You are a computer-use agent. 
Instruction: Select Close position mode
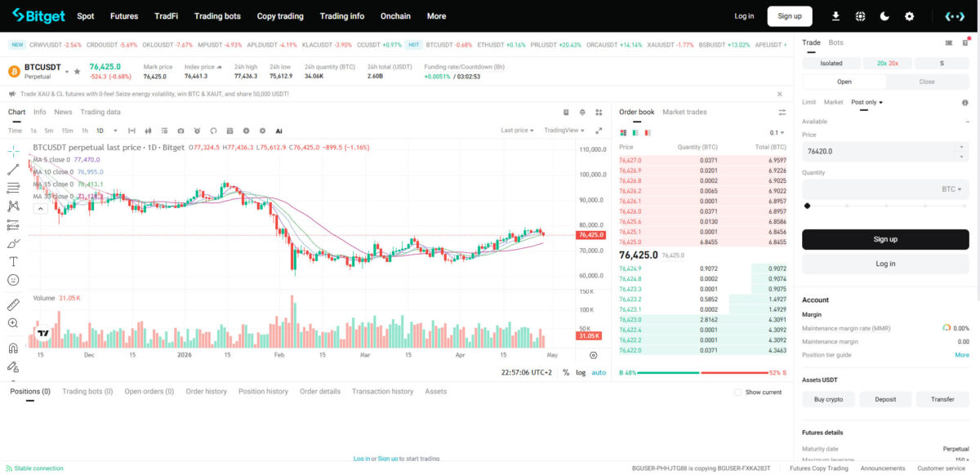[927, 82]
